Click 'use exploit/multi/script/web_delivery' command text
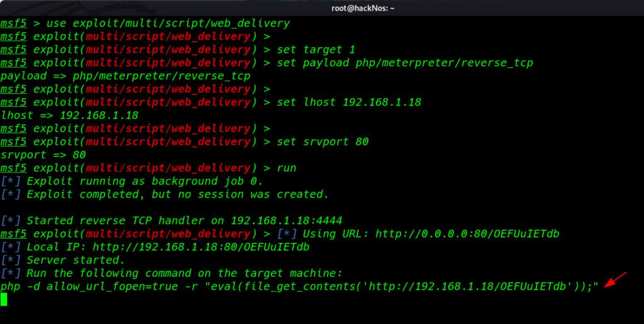Viewport: 644px width, 324px height. [x=168, y=23]
